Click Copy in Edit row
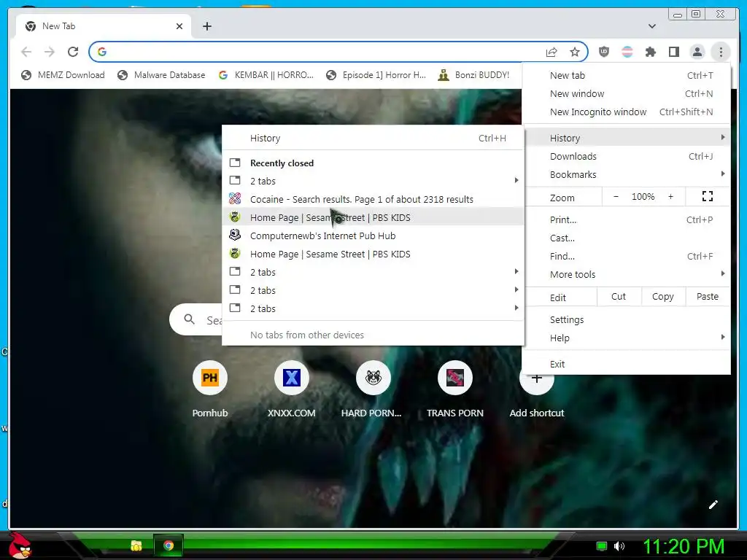The image size is (747, 560). [x=662, y=297]
